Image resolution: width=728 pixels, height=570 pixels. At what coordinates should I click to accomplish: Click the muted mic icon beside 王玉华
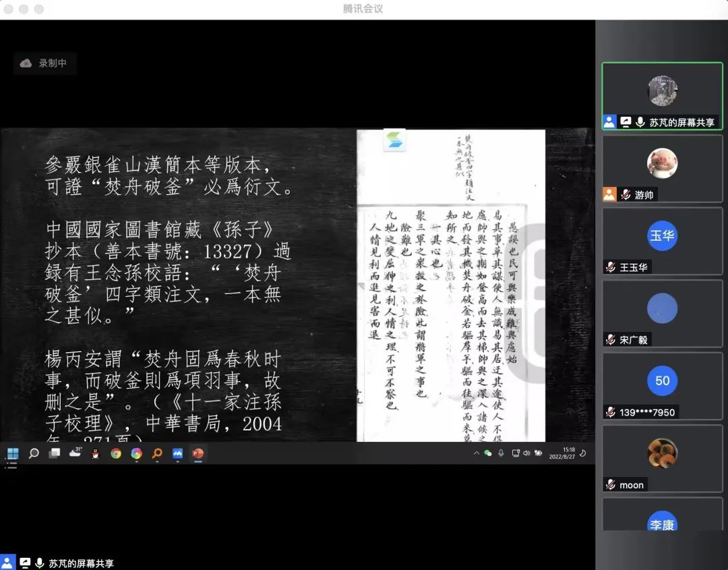coord(611,267)
